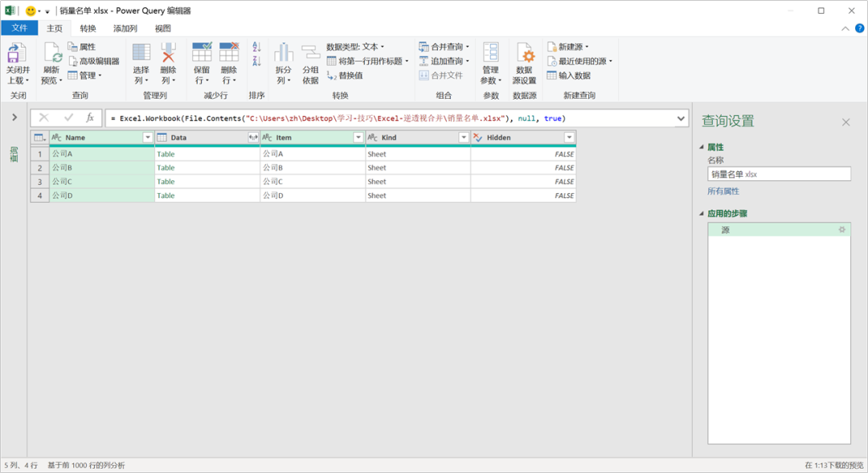This screenshot has height=473, width=868.
Task: Click the 删除列 remove columns icon
Action: [168, 55]
